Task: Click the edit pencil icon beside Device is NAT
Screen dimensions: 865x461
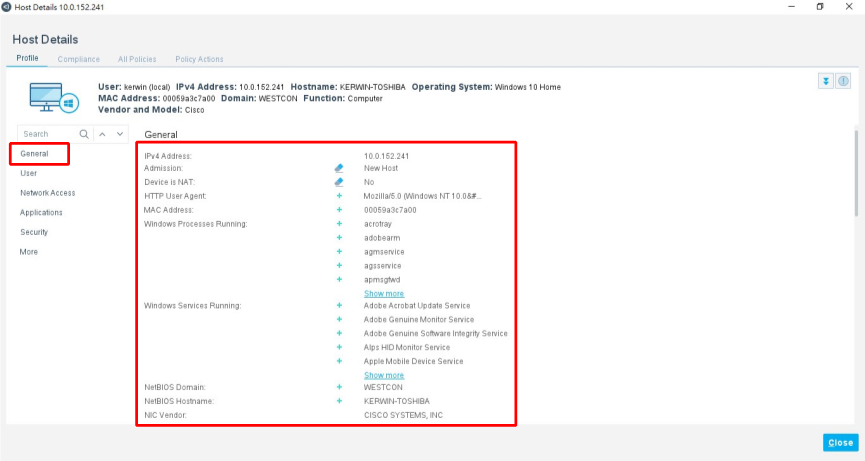Action: point(339,182)
